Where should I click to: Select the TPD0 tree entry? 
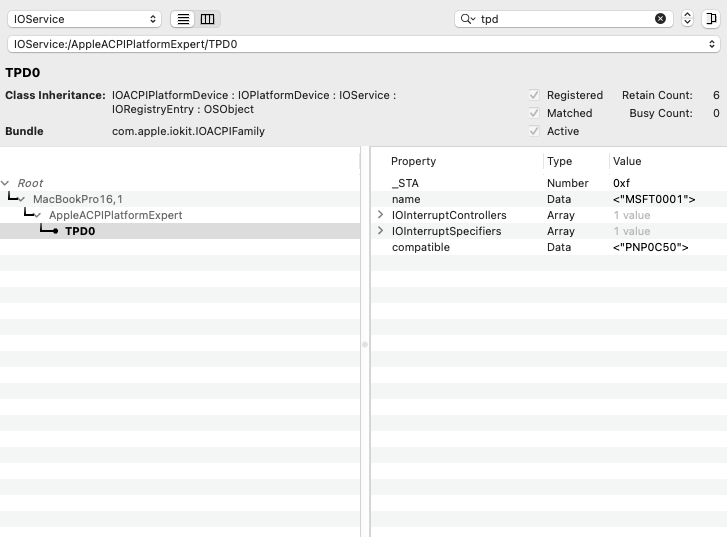(81, 231)
